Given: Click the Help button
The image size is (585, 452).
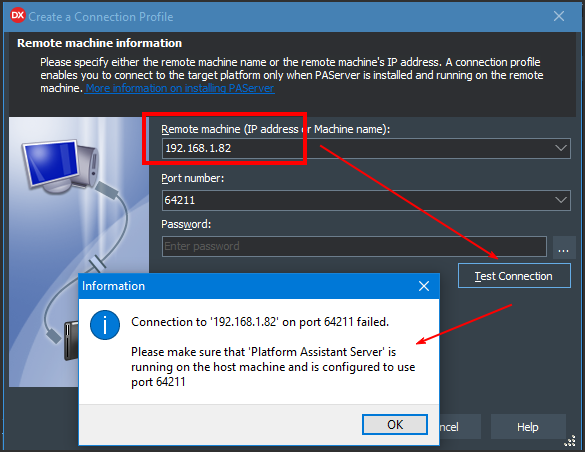Looking at the screenshot, I should tap(528, 427).
